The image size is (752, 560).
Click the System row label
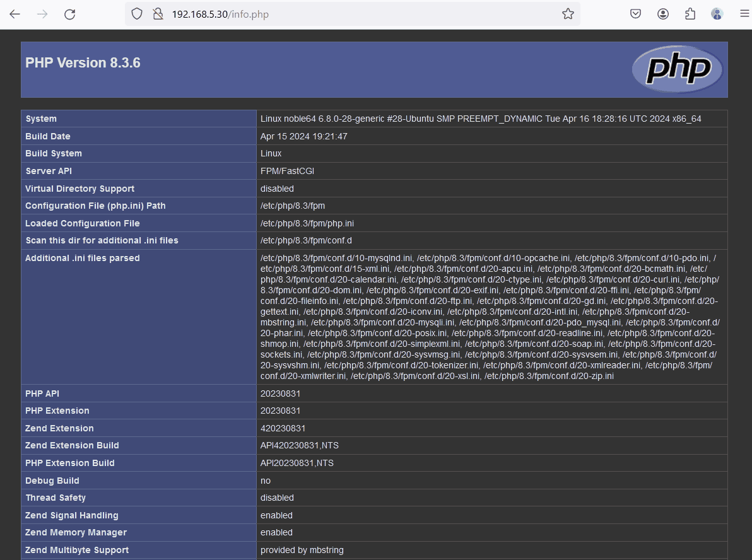pyautogui.click(x=41, y=119)
